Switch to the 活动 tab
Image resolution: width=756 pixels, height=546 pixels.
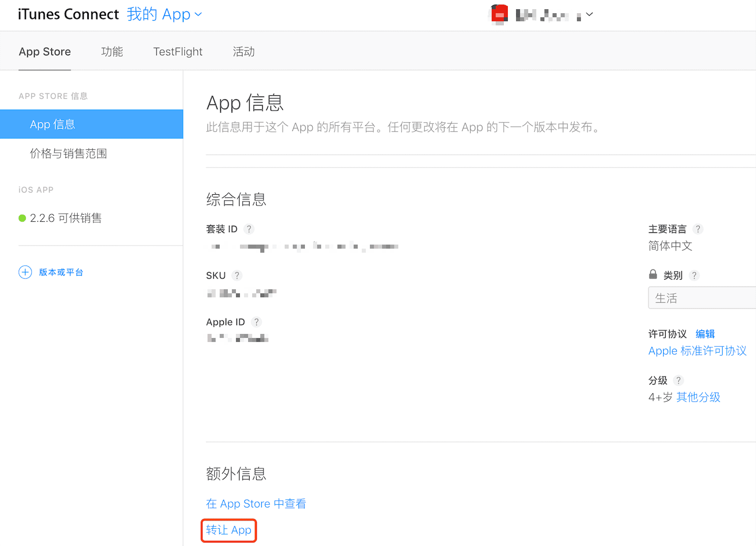pos(244,52)
